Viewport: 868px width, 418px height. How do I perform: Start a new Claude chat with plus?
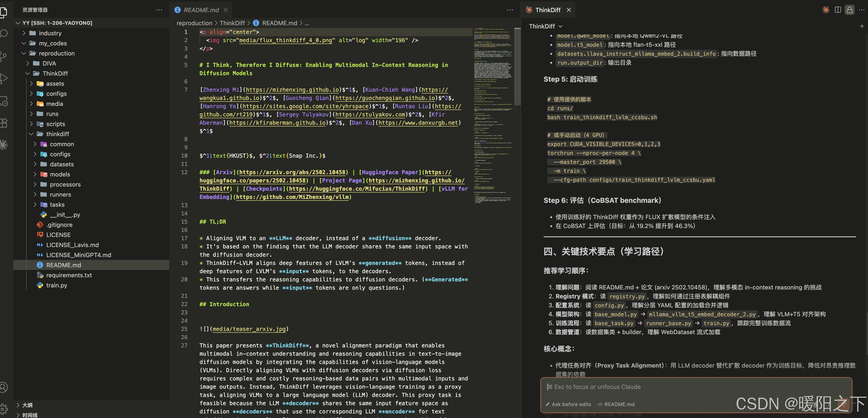[862, 26]
